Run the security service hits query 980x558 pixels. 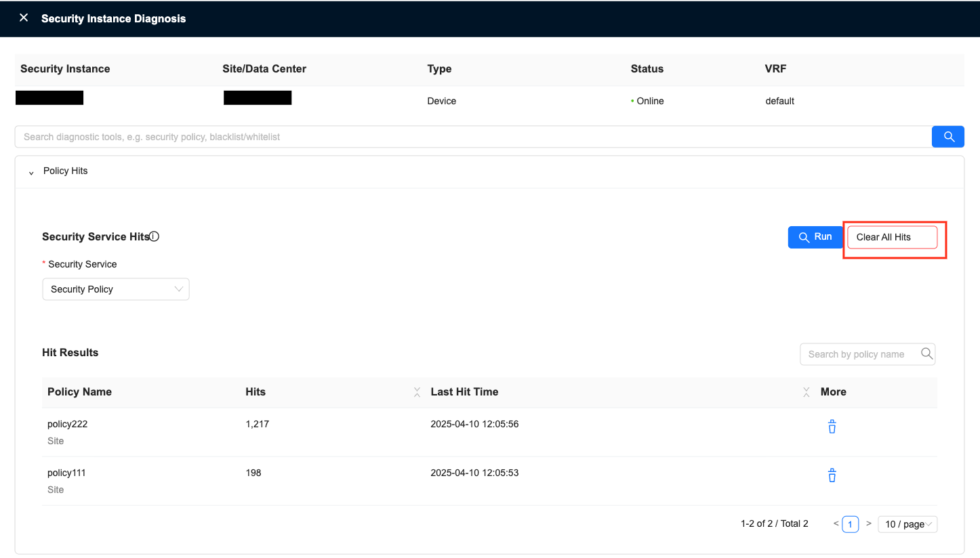(815, 237)
